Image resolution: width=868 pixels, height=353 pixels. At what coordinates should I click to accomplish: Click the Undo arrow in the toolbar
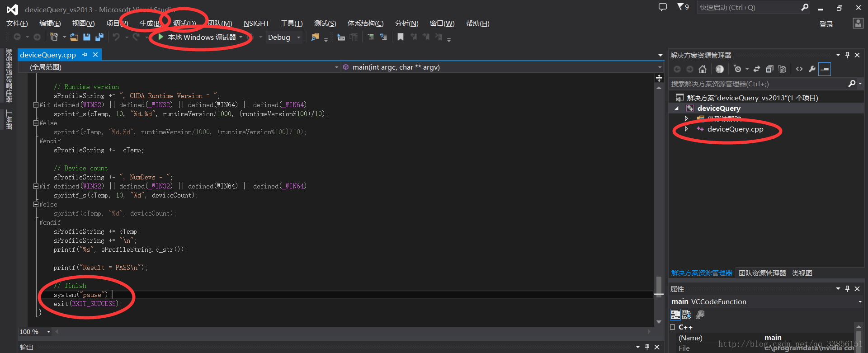click(x=116, y=37)
